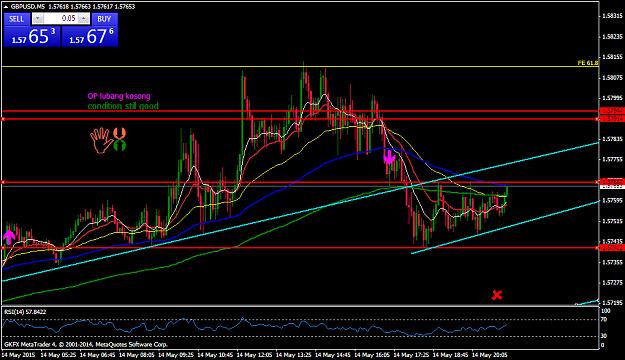Select the lowest red horizontal support line

(299, 248)
